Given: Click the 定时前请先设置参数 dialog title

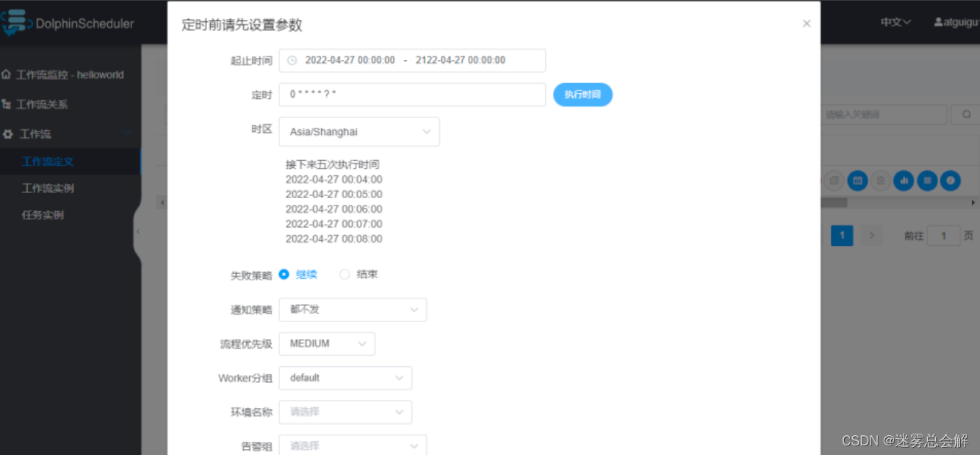Looking at the screenshot, I should tap(242, 25).
